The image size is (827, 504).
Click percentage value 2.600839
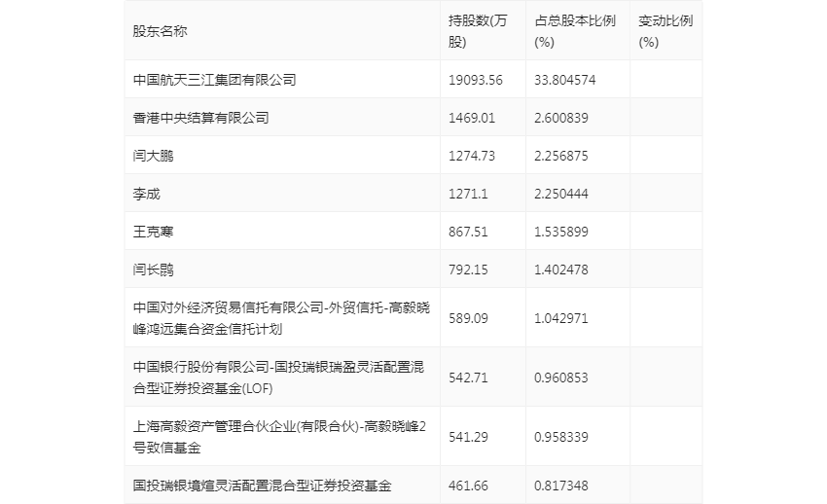pyautogui.click(x=561, y=118)
